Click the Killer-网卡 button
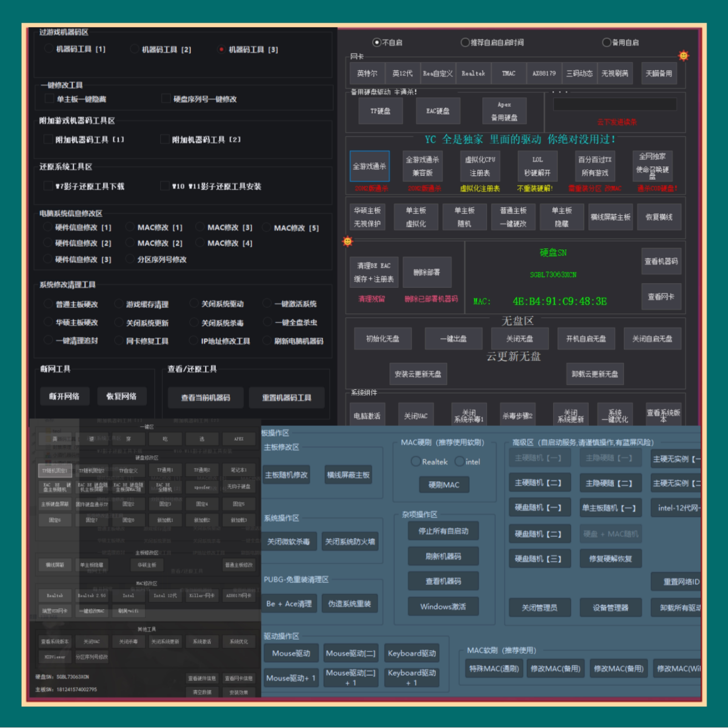Image resolution: width=728 pixels, height=728 pixels. [x=202, y=596]
